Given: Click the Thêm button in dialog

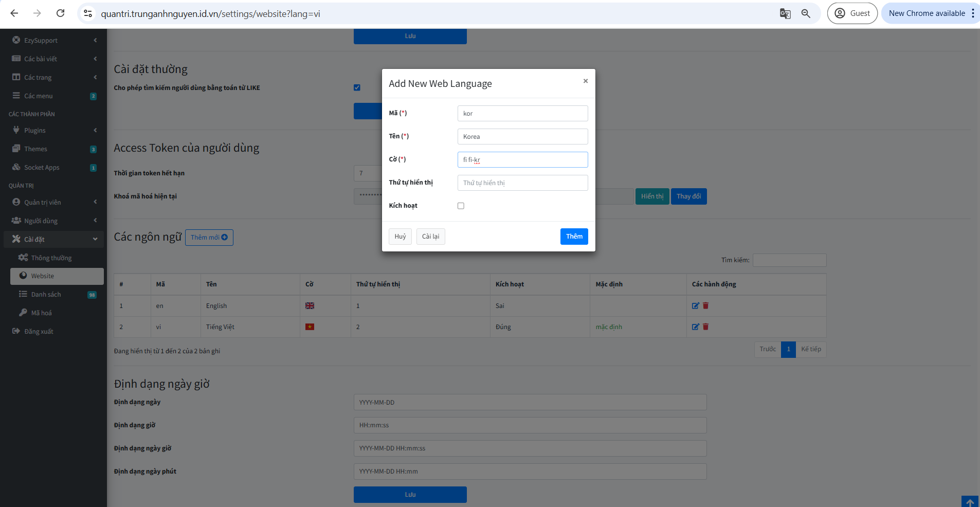Looking at the screenshot, I should pyautogui.click(x=574, y=237).
